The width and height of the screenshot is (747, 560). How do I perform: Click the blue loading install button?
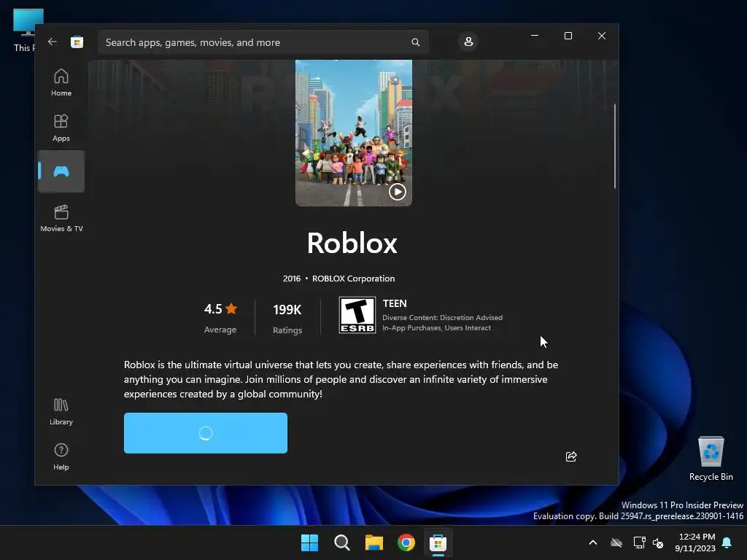click(205, 433)
